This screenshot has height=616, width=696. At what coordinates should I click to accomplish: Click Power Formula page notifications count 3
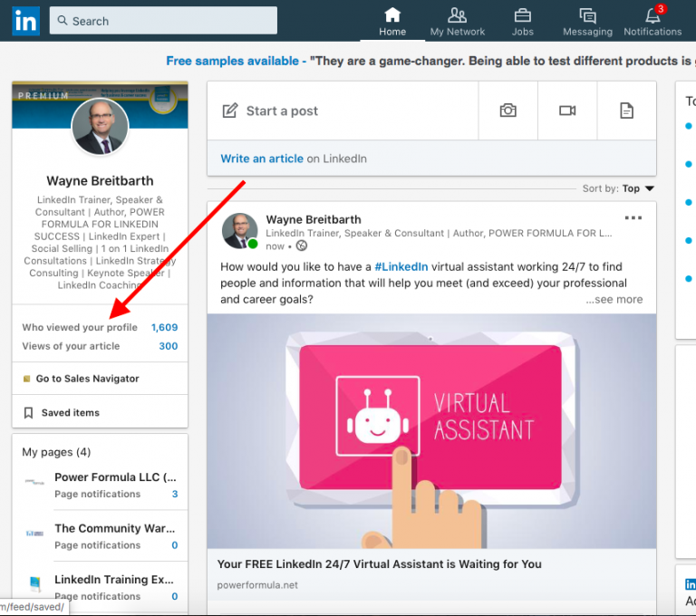(175, 494)
